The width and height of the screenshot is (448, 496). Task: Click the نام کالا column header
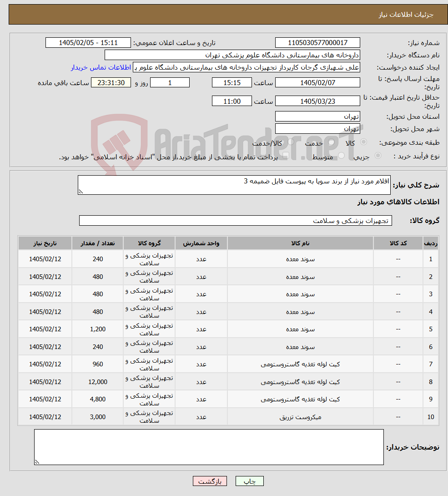click(300, 243)
